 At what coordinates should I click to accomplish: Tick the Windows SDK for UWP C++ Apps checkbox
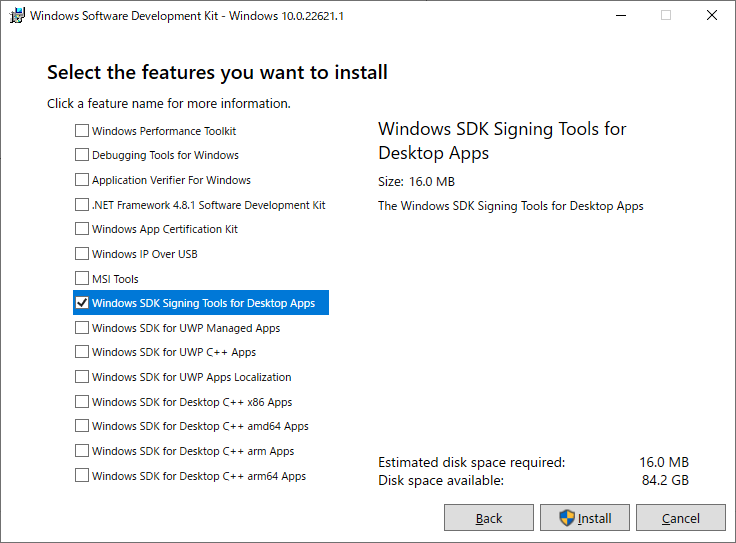82,352
